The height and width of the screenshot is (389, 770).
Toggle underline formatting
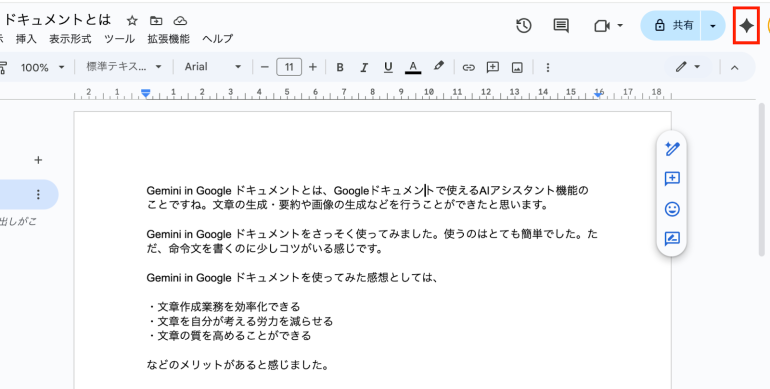point(388,67)
